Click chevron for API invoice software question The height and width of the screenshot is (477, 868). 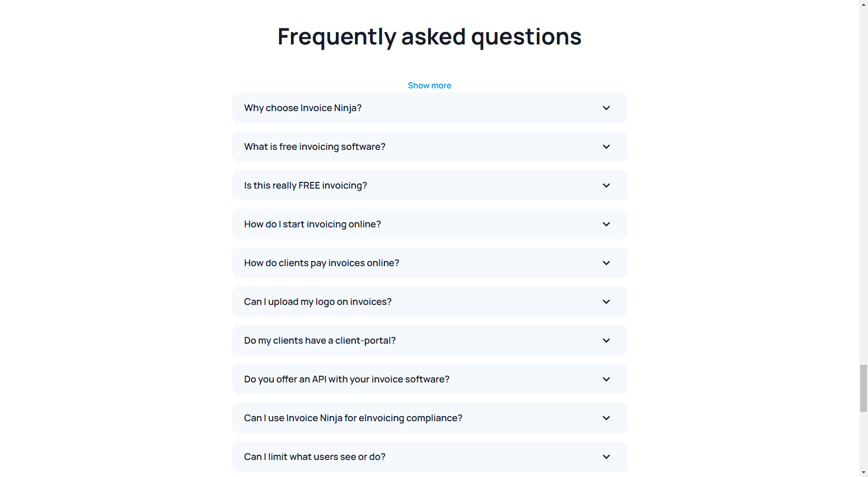[x=606, y=379]
